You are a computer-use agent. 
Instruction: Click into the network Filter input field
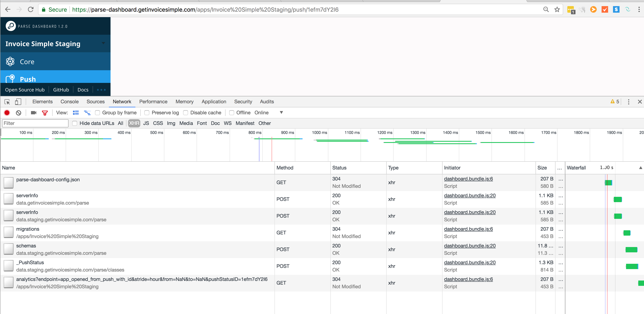coord(35,123)
